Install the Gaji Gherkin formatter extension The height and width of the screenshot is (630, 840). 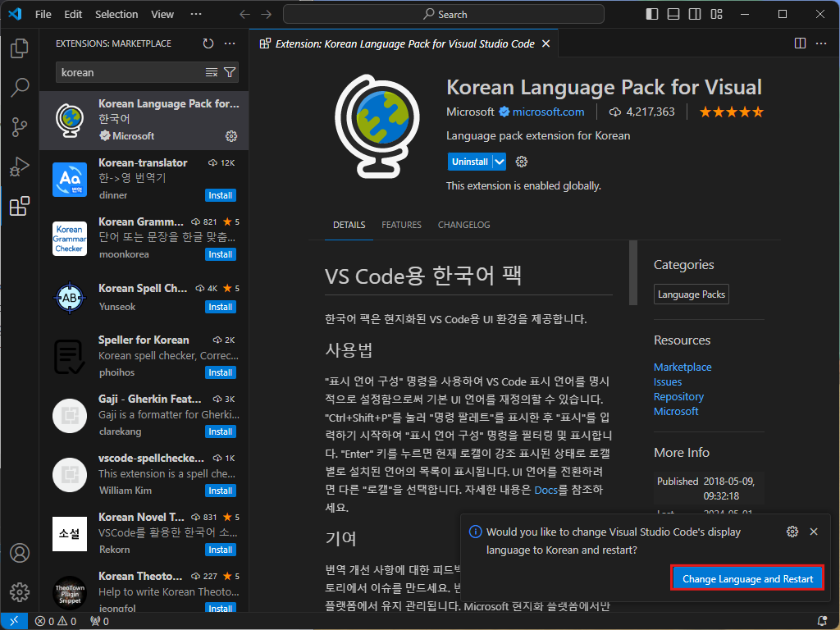[x=220, y=431]
